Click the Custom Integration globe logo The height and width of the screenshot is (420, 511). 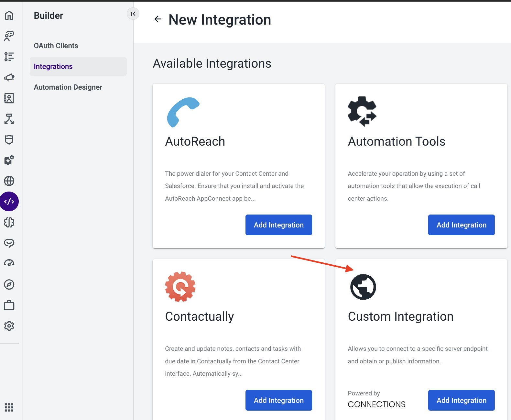coord(363,287)
